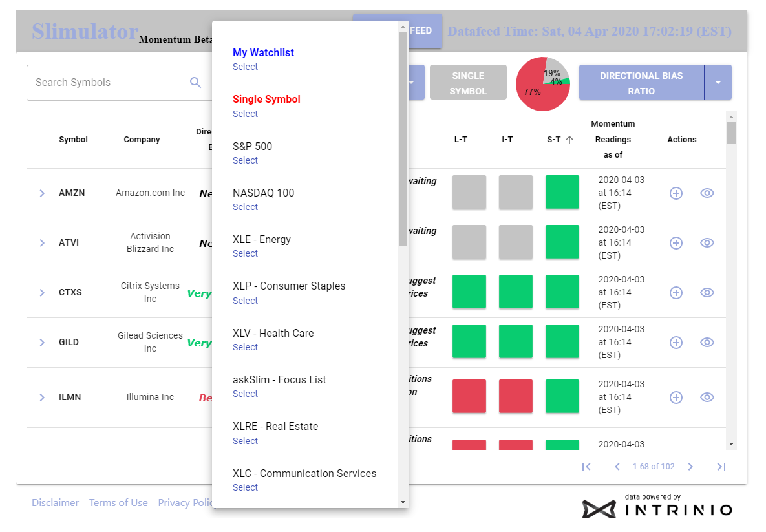The height and width of the screenshot is (532, 766).
Task: Click the Slimulator logo title
Action: 85,31
